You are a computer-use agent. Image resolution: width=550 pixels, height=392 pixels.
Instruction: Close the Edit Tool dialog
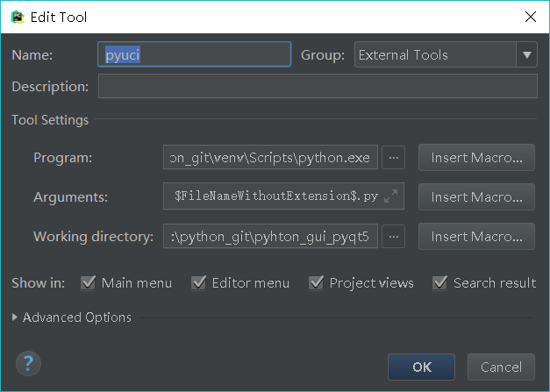pos(530,17)
